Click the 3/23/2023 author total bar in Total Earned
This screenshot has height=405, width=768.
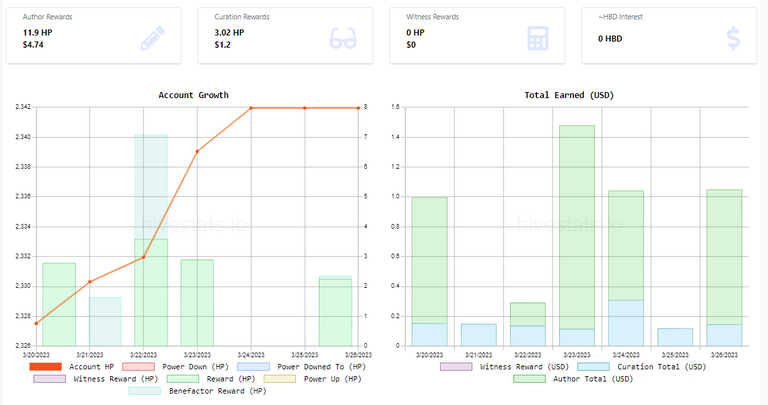[576, 227]
